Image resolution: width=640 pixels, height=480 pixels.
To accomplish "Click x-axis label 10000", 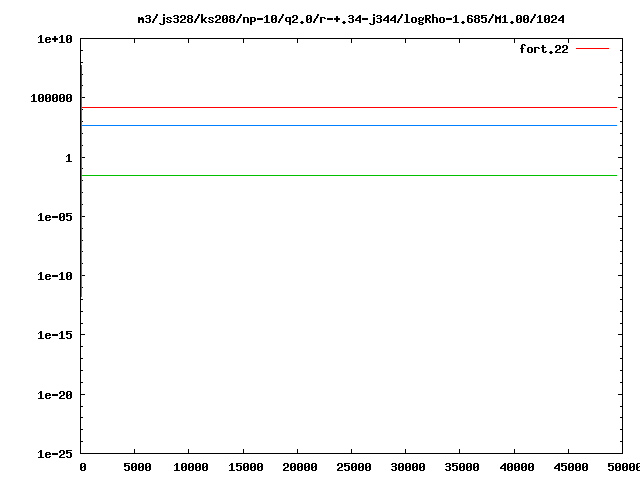I will tap(191, 467).
